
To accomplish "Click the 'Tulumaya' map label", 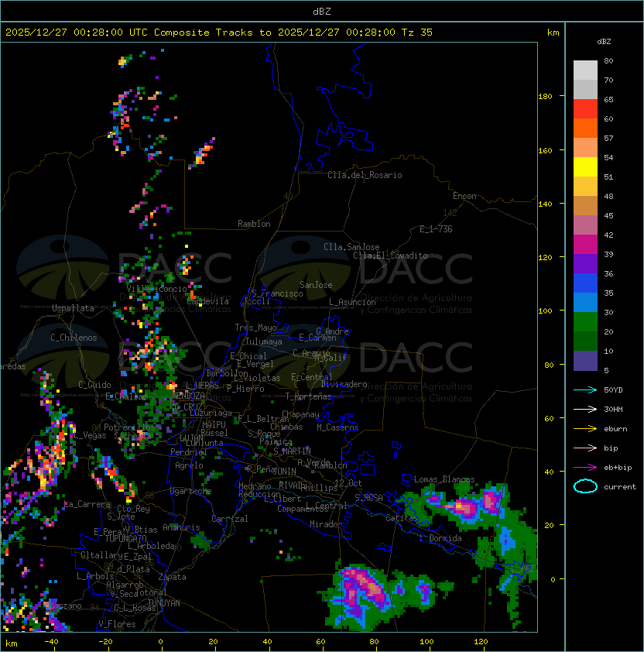I will click(264, 341).
